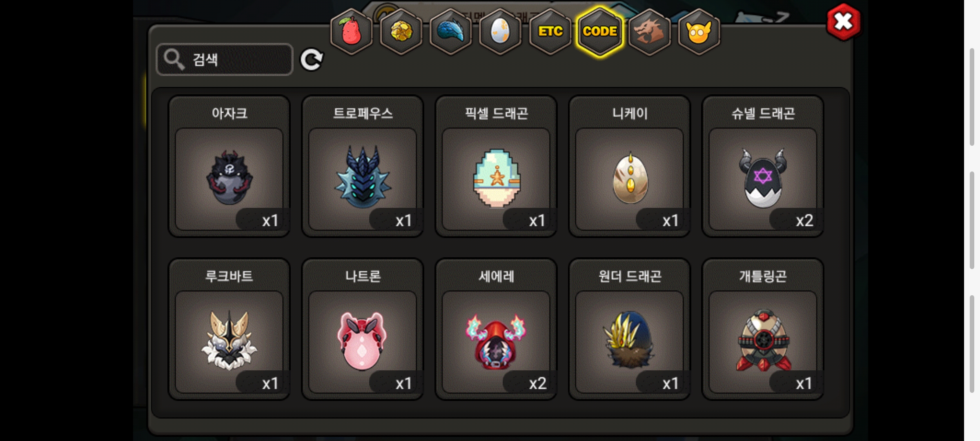980x441 pixels.
Task: Select the 루크바트 egg item
Action: pyautogui.click(x=229, y=329)
